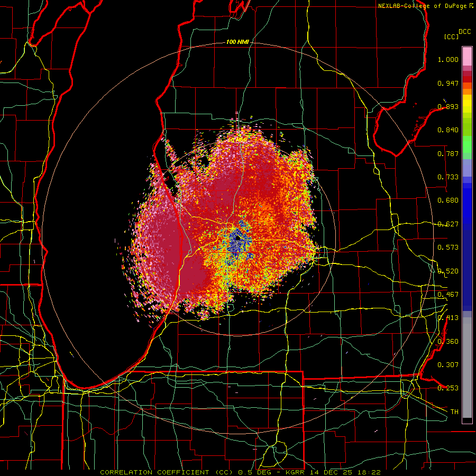Click the DCC label above the color scale
Screen dimensions: 476x476
pyautogui.click(x=464, y=32)
